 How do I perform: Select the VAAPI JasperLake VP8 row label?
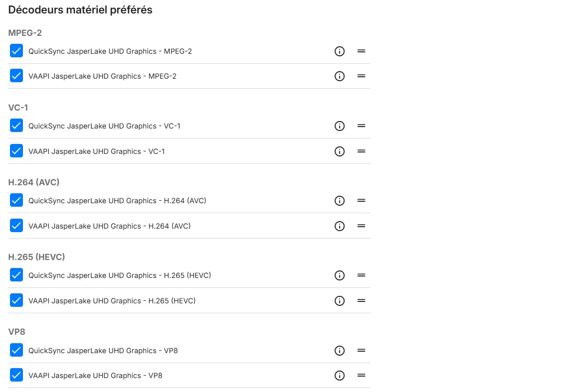pos(95,376)
